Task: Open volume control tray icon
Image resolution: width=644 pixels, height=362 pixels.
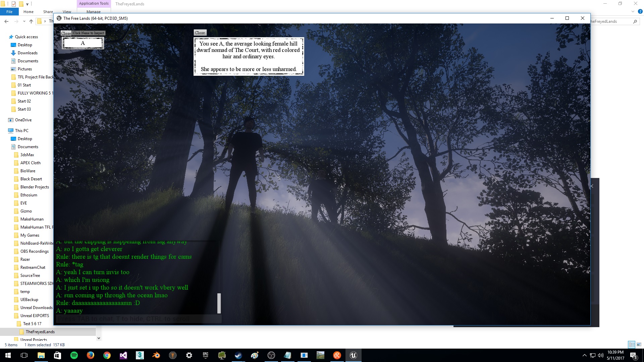Action: (x=600, y=355)
